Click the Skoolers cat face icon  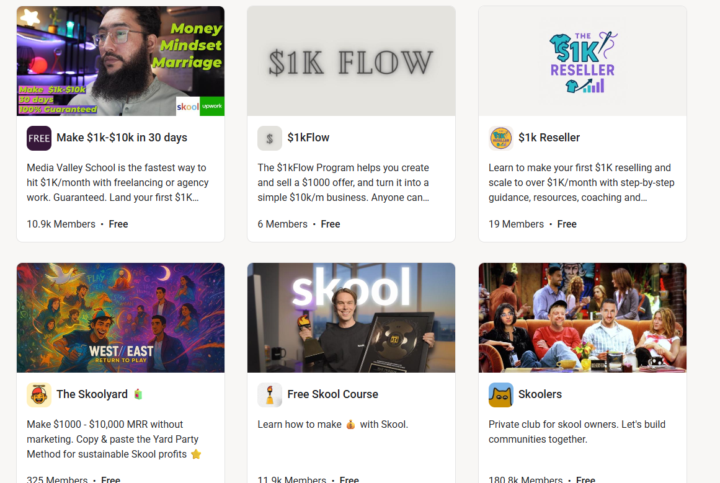click(x=501, y=395)
